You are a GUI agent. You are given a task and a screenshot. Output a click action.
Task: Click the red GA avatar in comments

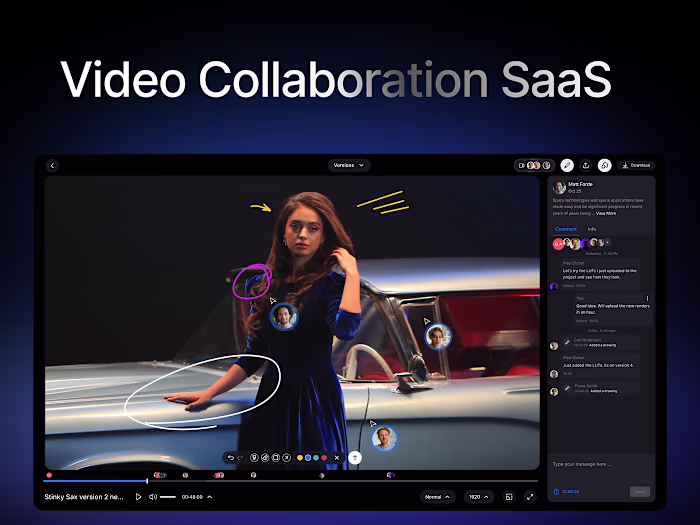pos(558,244)
